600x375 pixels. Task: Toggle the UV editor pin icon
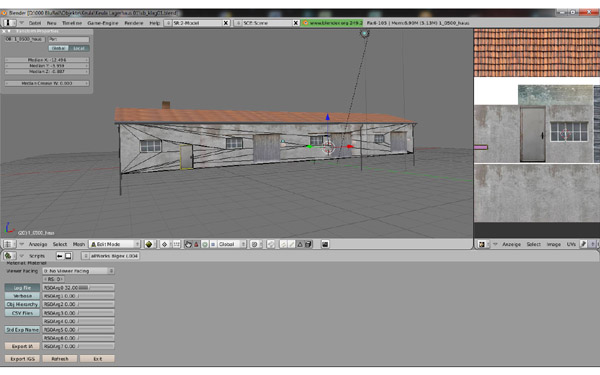(x=583, y=244)
